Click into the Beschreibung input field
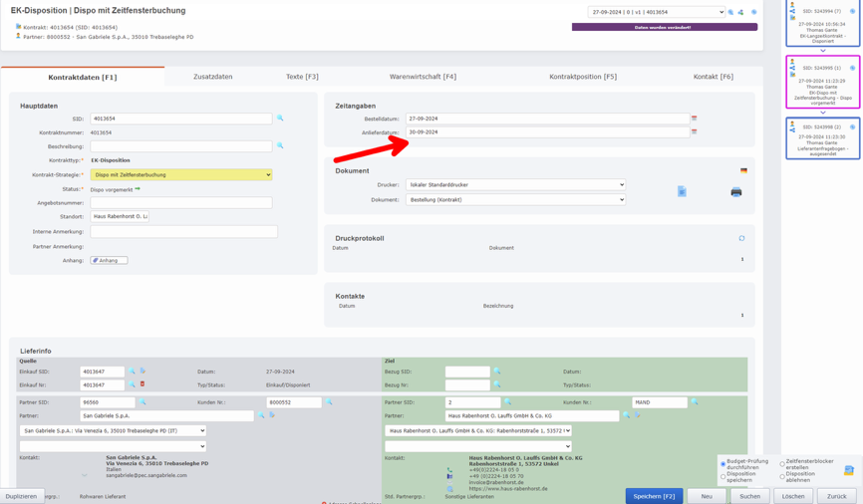The height and width of the screenshot is (504, 863). [181, 146]
